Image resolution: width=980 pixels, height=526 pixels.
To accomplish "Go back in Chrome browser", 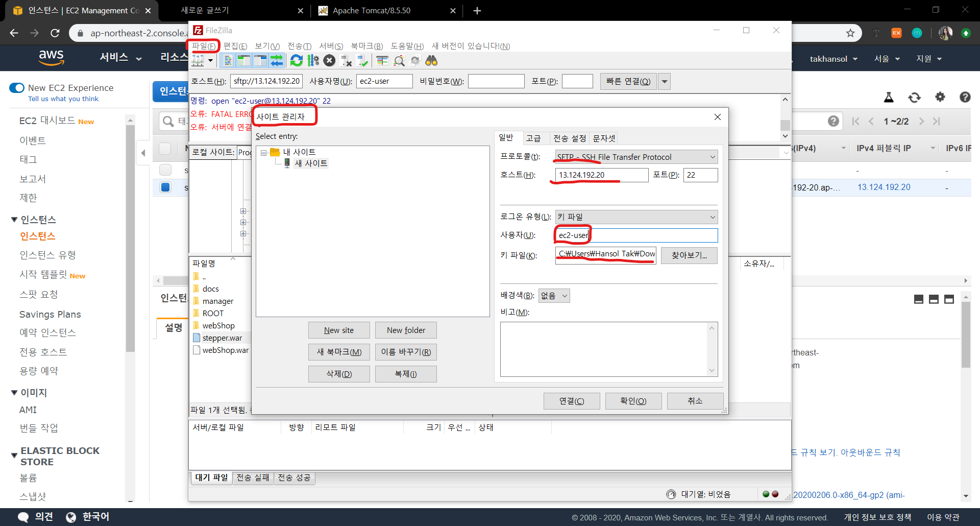I will [14, 33].
